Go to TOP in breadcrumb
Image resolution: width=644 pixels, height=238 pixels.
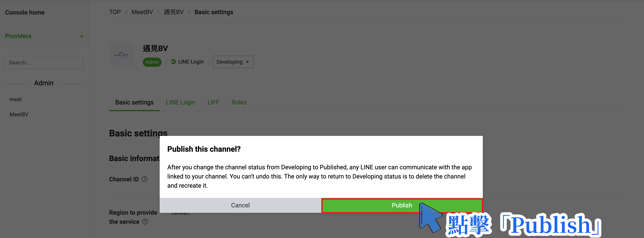pos(115,12)
